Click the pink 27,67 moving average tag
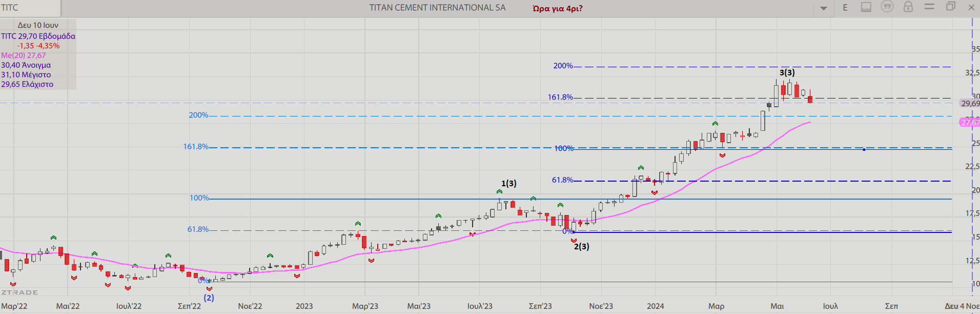The width and height of the screenshot is (980, 314). tap(970, 123)
